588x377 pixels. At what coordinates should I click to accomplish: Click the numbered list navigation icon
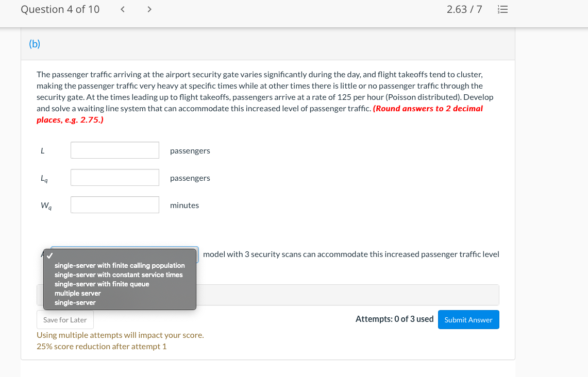tap(502, 9)
